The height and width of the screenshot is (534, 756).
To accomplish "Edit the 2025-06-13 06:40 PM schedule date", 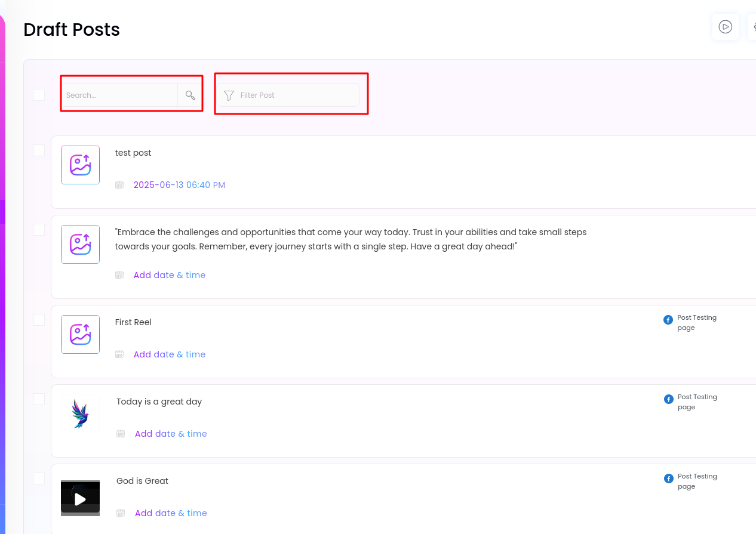I will (x=179, y=185).
